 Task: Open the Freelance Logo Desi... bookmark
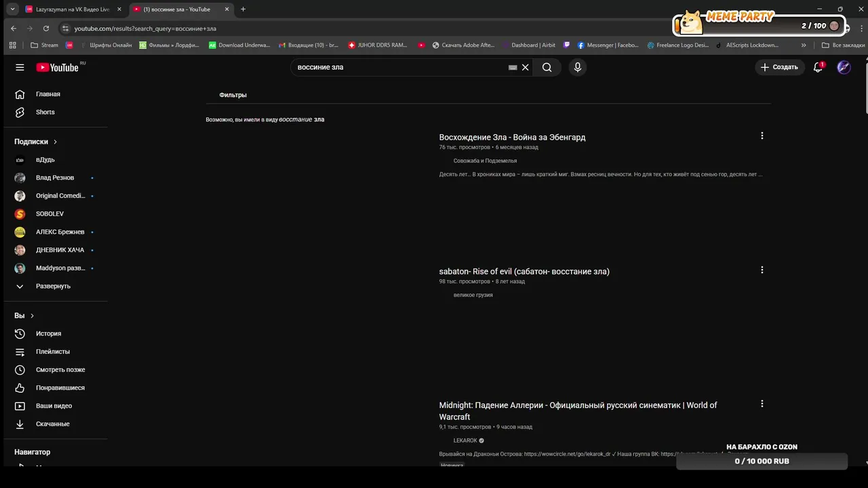coord(678,45)
